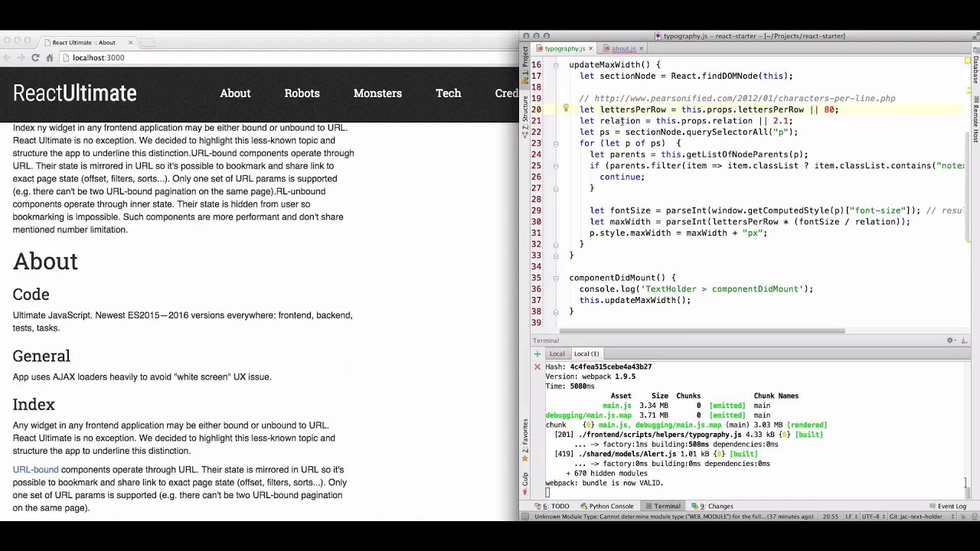Viewport: 980px width, 551px height.
Task: Open the About page in navbar
Action: click(x=235, y=93)
